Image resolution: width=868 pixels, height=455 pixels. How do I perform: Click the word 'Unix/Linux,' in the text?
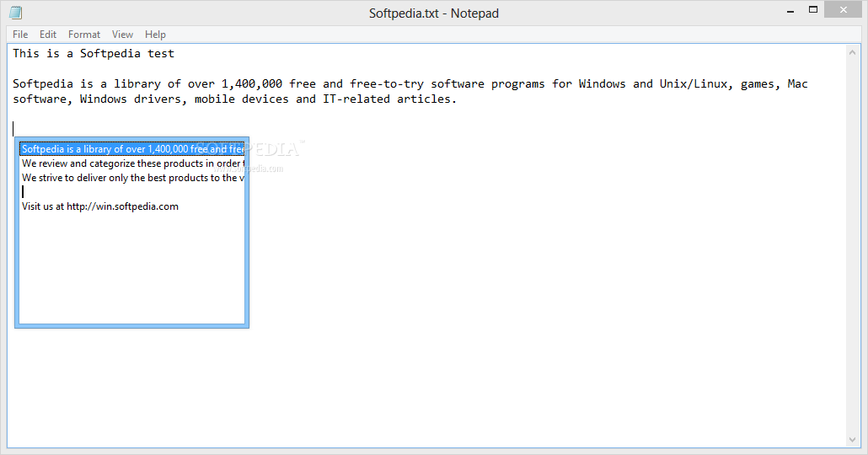tap(696, 83)
